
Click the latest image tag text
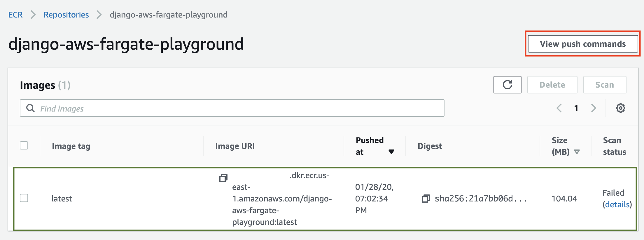pyautogui.click(x=62, y=199)
